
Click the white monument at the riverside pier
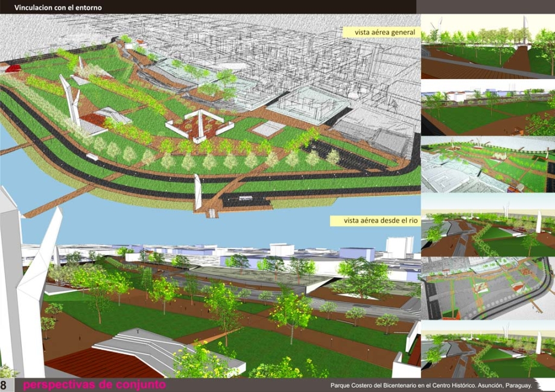point(197,192)
